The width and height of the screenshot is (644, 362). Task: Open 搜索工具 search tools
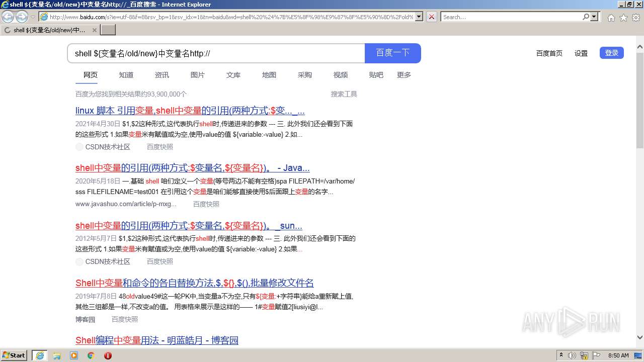(344, 94)
